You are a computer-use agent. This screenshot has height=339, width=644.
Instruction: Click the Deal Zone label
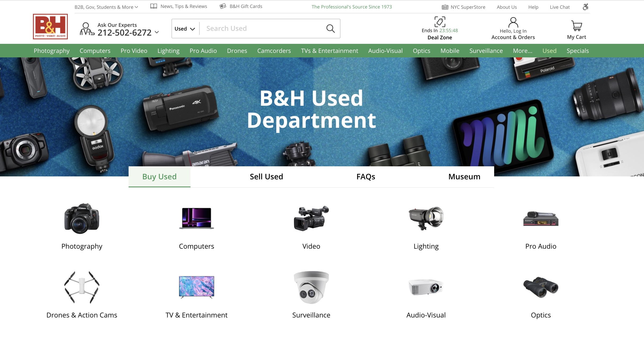440,37
